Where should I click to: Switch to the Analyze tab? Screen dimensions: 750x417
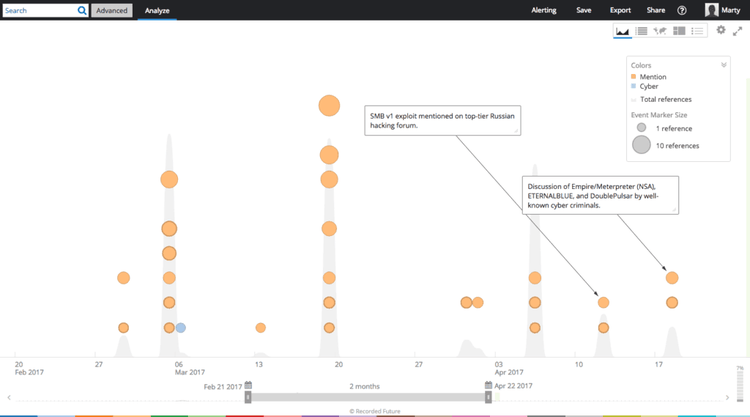[156, 10]
